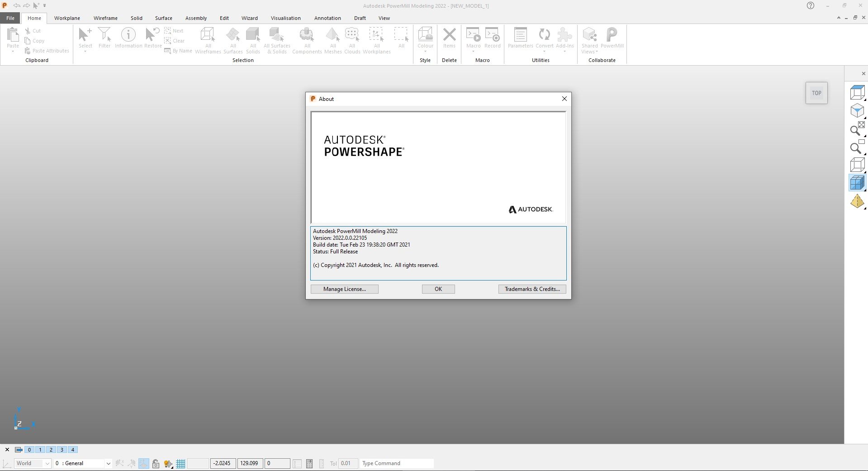868x471 pixels.
Task: Click the help question mark icon
Action: pos(811,5)
